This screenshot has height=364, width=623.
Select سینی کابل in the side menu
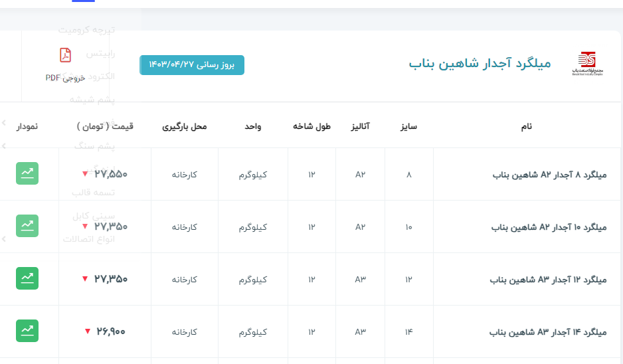(x=93, y=216)
